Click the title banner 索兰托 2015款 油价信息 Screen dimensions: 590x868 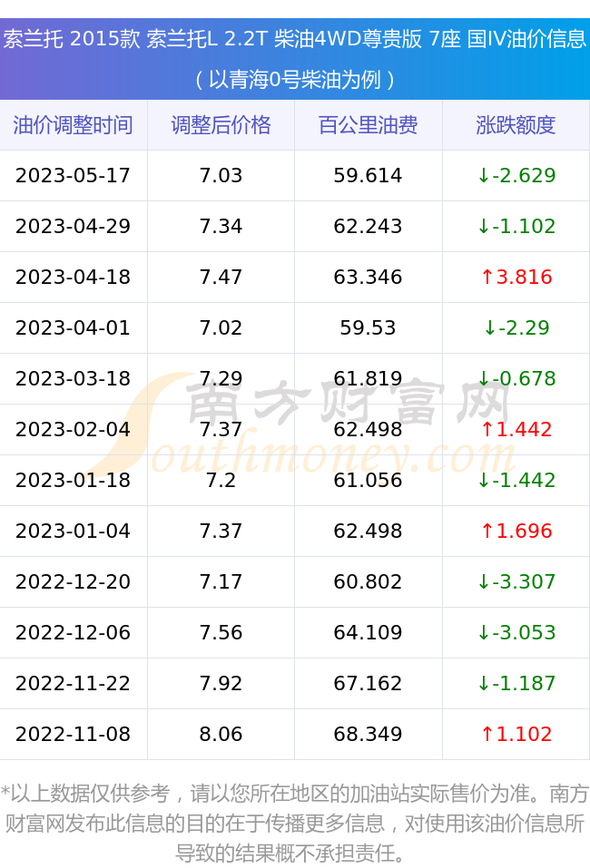click(295, 59)
